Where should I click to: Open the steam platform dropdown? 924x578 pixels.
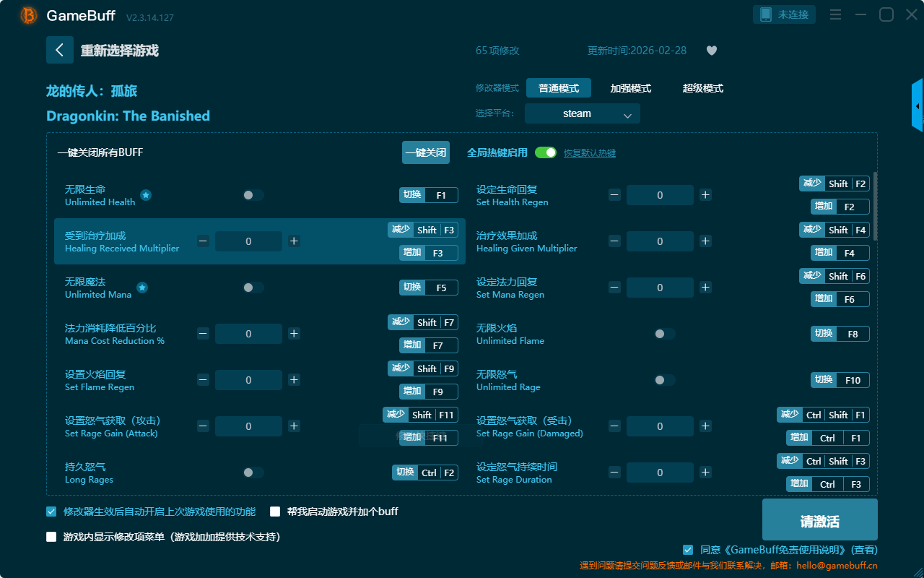583,113
